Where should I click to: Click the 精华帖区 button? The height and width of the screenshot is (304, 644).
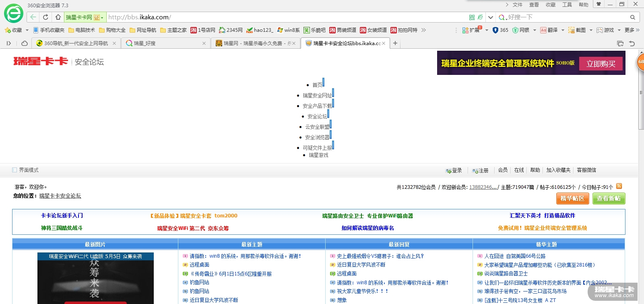[572, 199]
